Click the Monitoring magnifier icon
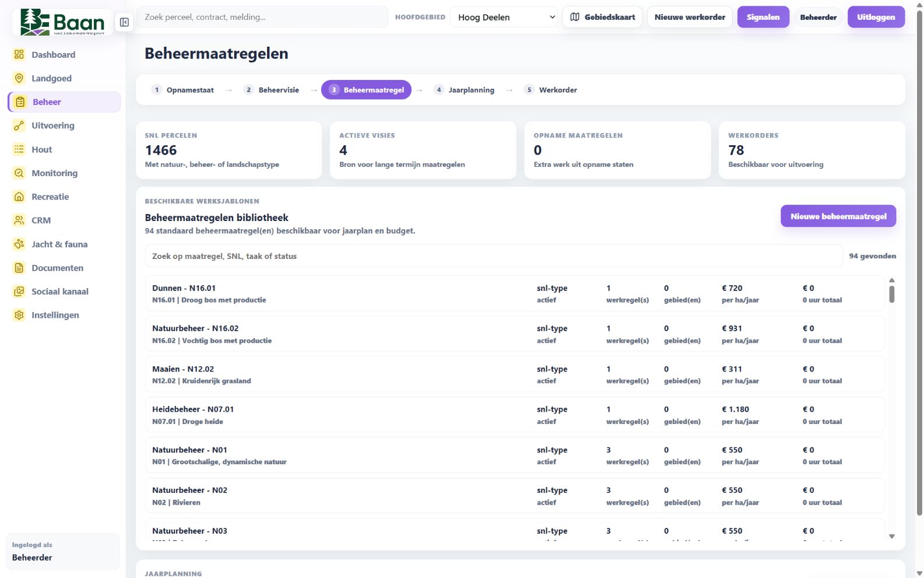The width and height of the screenshot is (924, 578). [x=19, y=173]
